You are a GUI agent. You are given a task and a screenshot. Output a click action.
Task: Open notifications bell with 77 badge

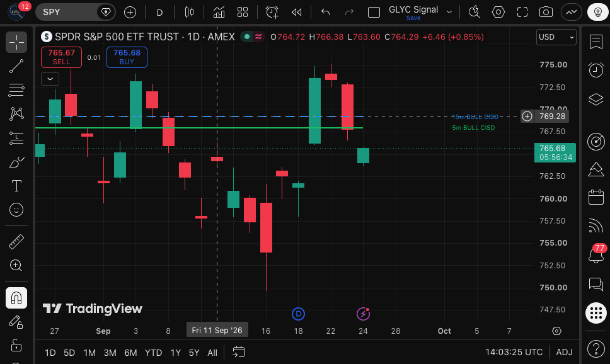pyautogui.click(x=596, y=254)
